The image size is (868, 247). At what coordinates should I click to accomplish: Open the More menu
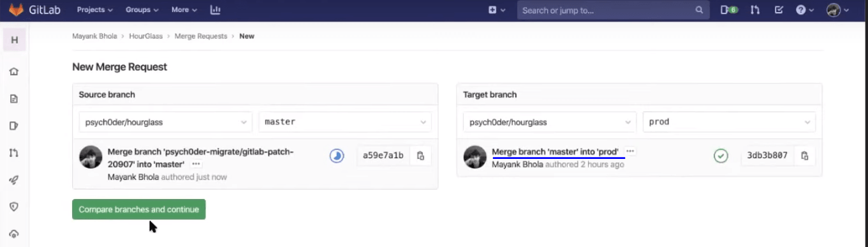184,10
